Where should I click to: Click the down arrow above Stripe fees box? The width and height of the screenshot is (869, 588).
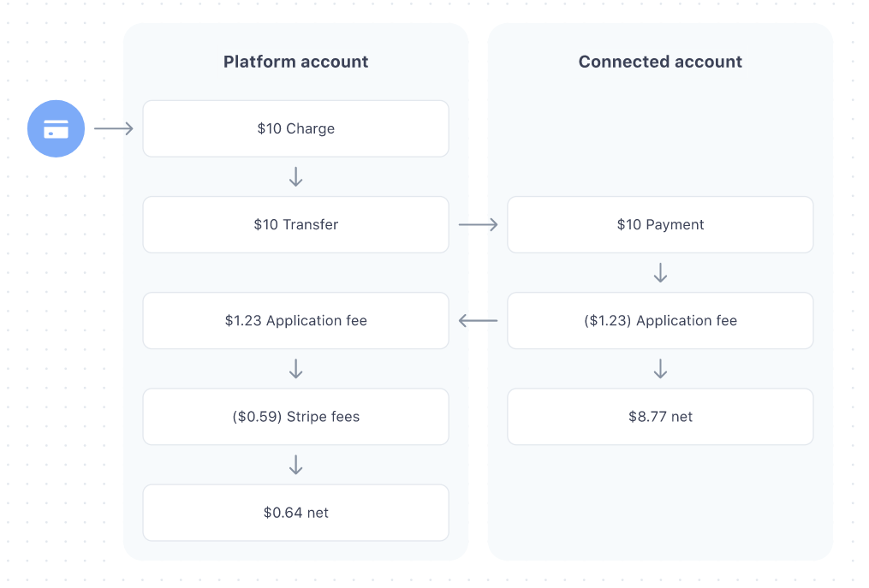296,369
